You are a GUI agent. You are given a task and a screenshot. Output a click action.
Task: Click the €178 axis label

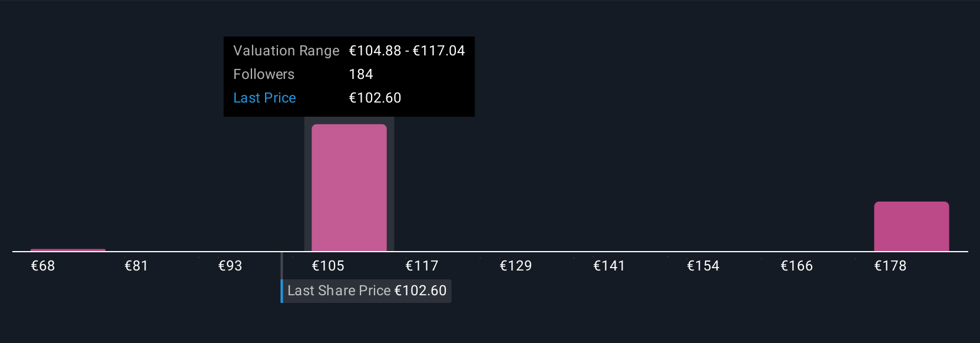click(x=890, y=266)
